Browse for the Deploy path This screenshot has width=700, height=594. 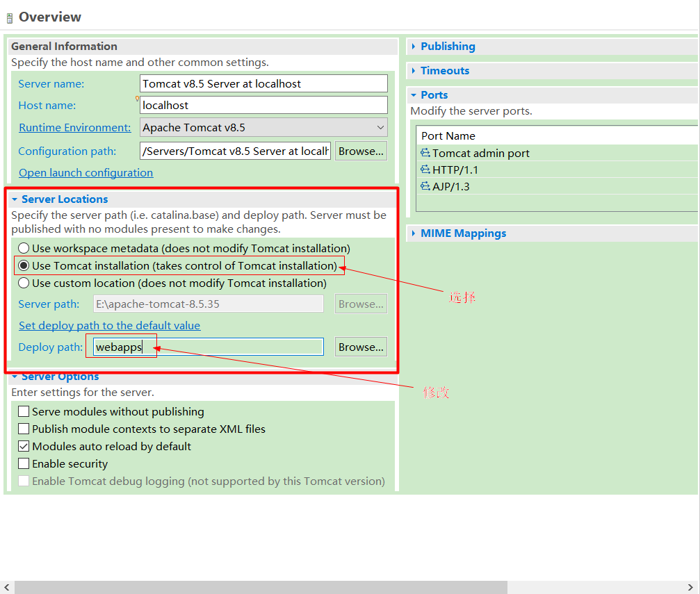coord(361,347)
